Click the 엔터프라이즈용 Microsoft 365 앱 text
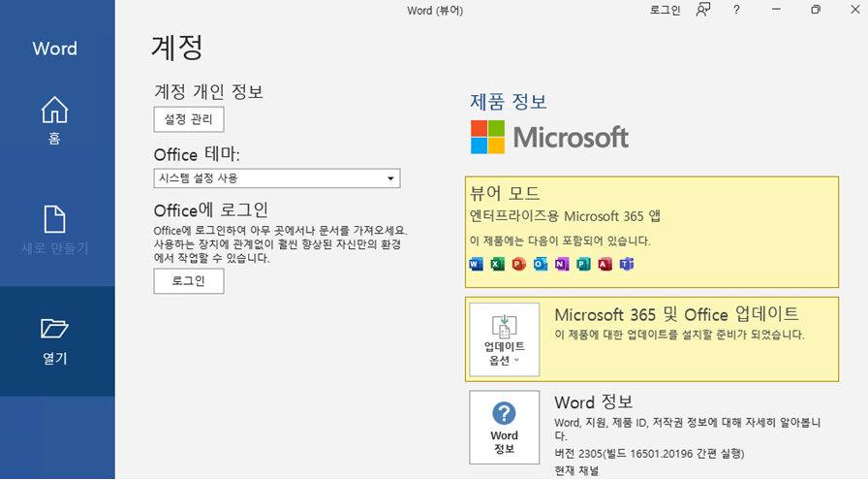 (565, 216)
